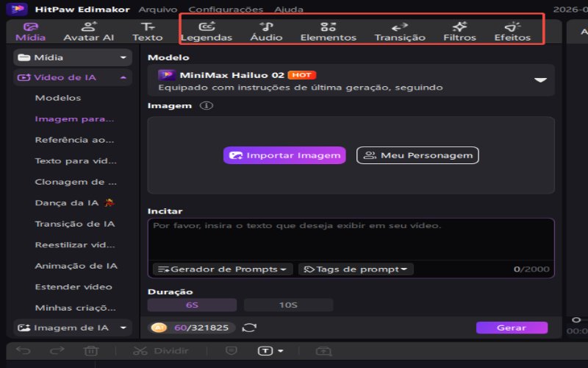Select the 6S duration option
This screenshot has height=368, width=588.
[192, 305]
